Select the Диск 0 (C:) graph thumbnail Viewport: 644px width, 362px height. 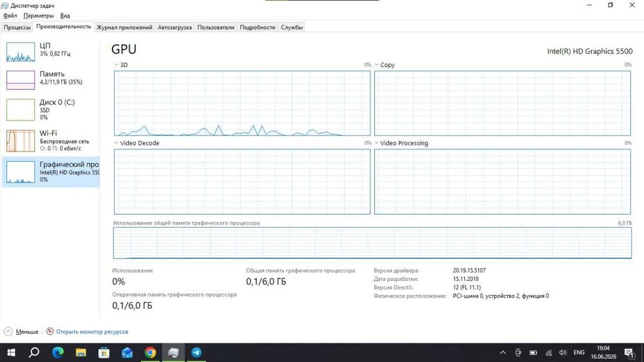click(21, 110)
